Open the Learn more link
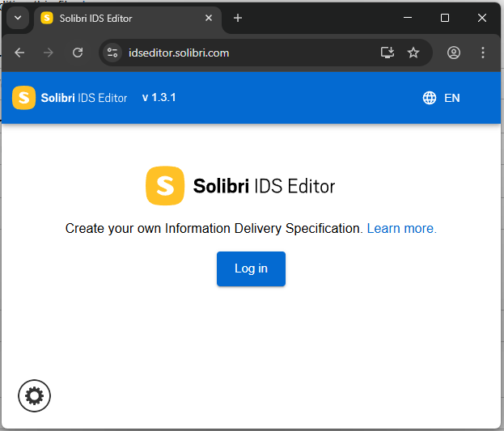This screenshot has width=504, height=431. pos(401,229)
